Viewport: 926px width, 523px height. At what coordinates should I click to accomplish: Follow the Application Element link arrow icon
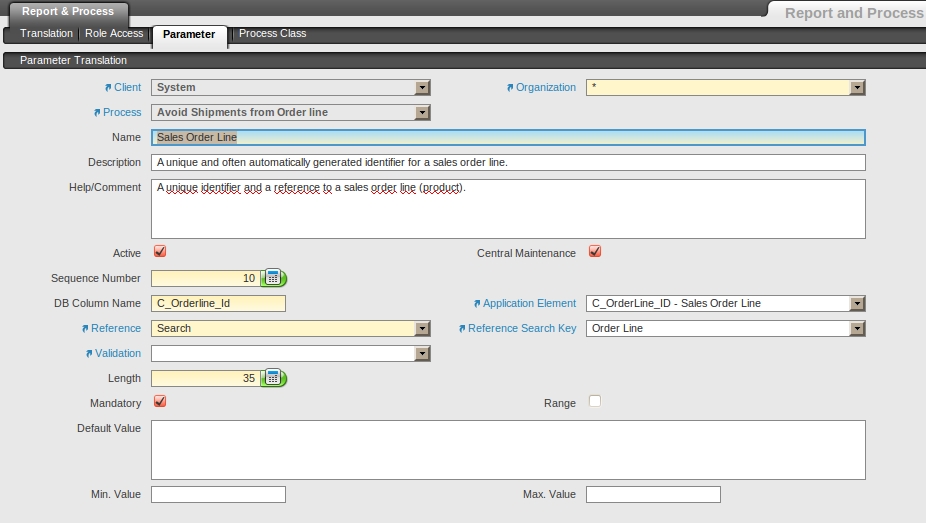tap(477, 304)
